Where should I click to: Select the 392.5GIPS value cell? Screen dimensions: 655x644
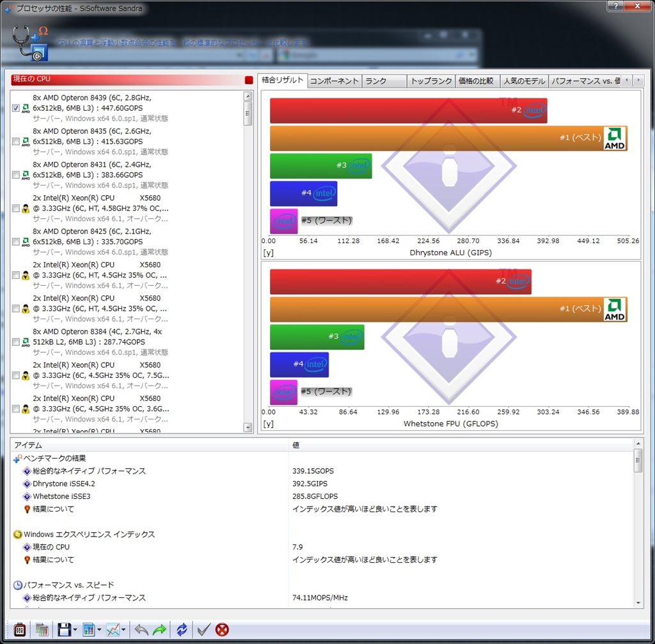click(310, 484)
